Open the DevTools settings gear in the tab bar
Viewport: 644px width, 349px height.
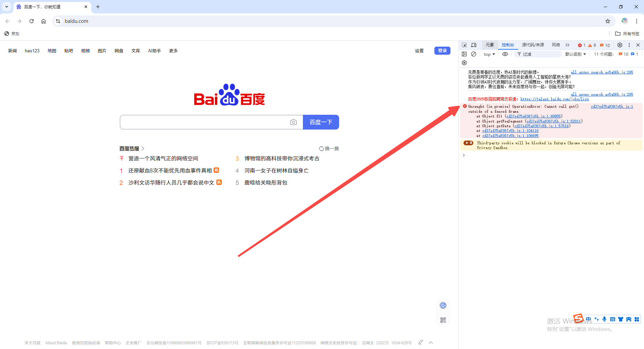pyautogui.click(x=620, y=45)
